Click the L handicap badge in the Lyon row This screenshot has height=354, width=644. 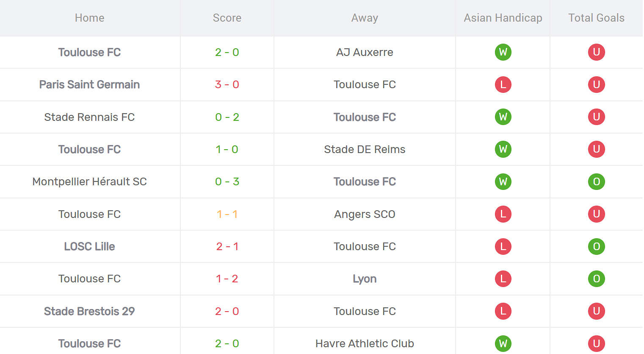pyautogui.click(x=503, y=279)
